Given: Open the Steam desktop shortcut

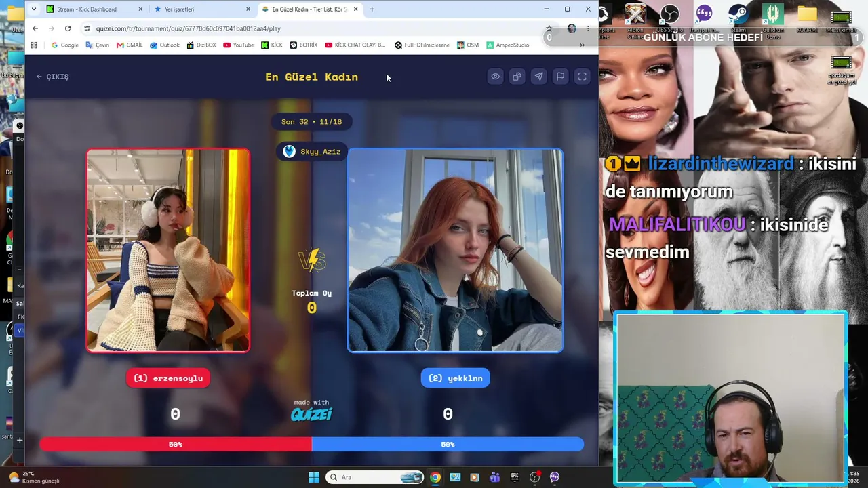Looking at the screenshot, I should 738,19.
